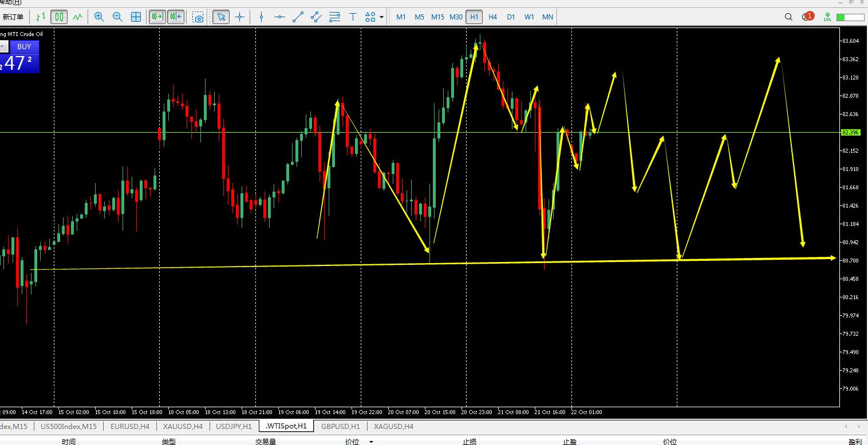Switch timeframe to M30

(x=456, y=17)
